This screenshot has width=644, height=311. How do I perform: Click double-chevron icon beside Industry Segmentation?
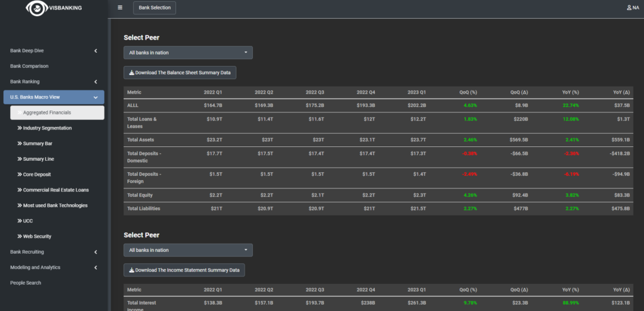click(19, 128)
